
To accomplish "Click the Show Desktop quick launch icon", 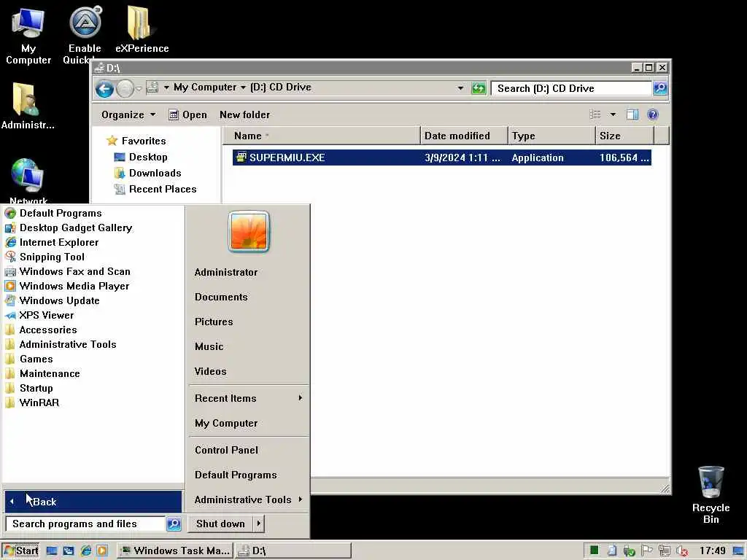I will [52, 551].
